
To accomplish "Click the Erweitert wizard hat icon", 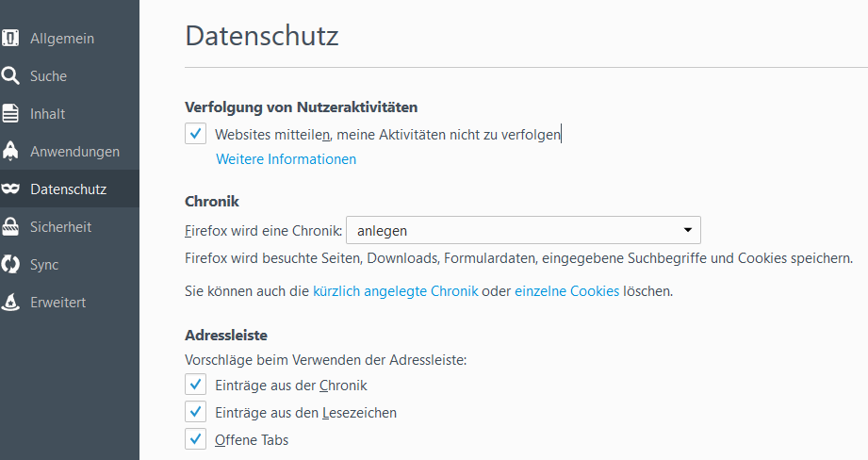I will (10, 303).
